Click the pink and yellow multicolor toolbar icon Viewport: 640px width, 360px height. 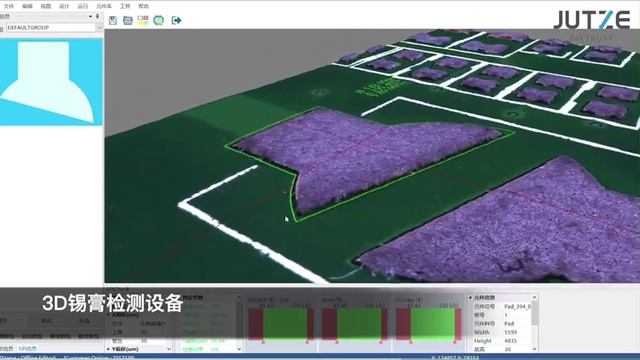143,20
